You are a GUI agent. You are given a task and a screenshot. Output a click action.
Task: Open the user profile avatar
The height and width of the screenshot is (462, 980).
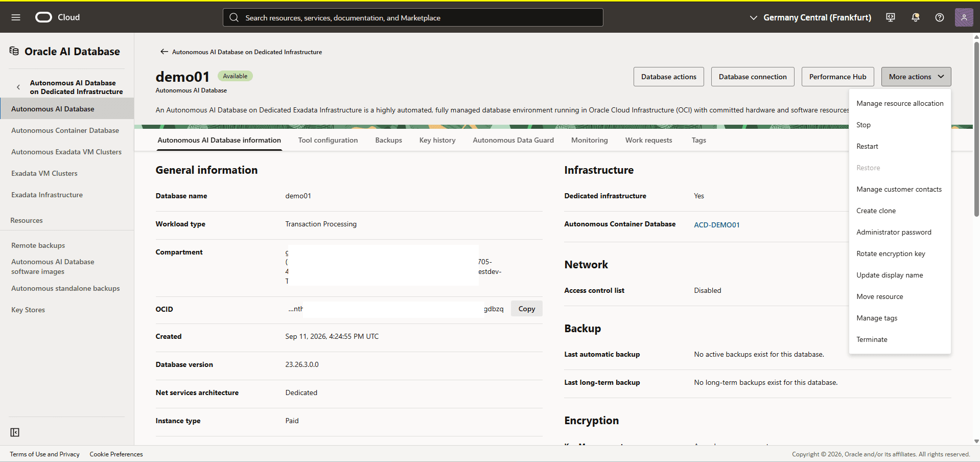[x=964, y=17]
